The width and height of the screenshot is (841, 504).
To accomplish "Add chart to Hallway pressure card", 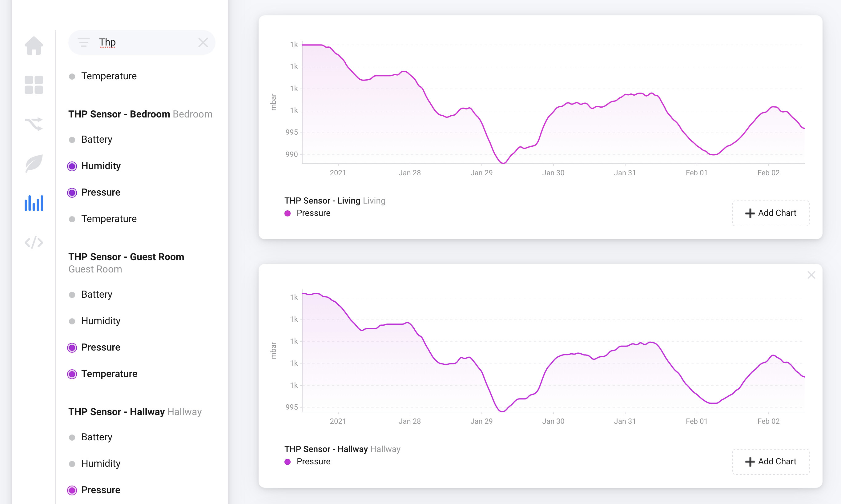I will point(770,462).
